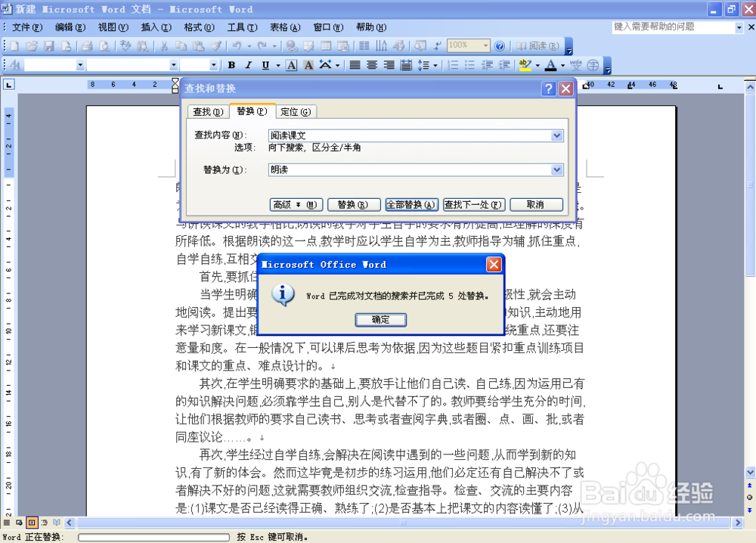Viewport: 756px width, 543px height.
Task: Expand the 替换为 combo box dropdown
Action: [557, 169]
